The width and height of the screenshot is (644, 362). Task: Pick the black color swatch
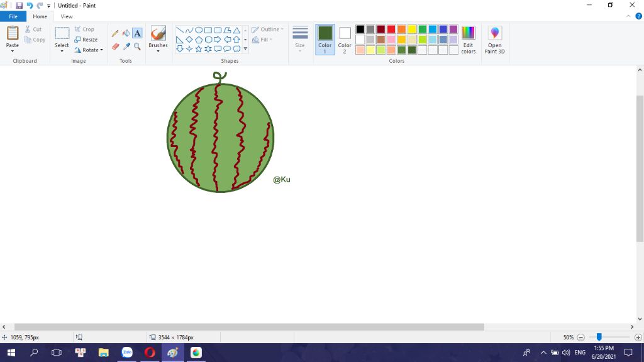pos(360,29)
